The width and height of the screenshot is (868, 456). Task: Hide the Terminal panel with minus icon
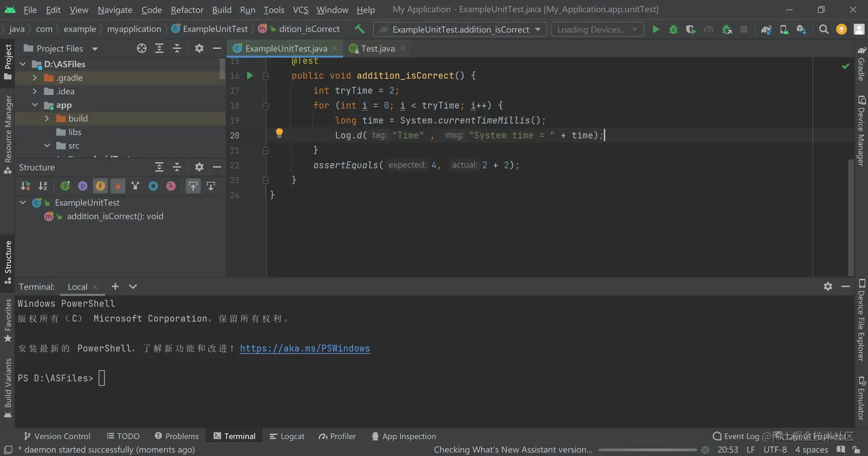tap(845, 286)
